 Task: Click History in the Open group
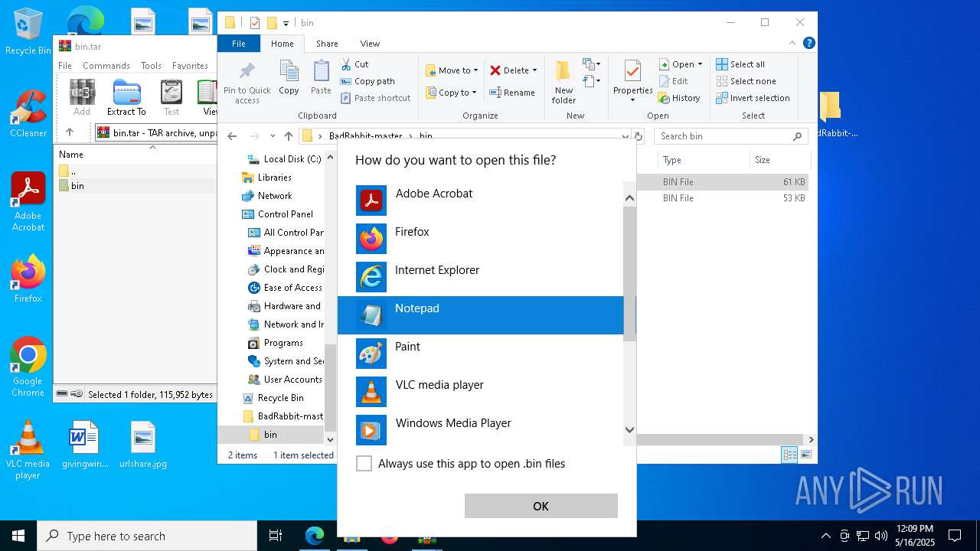pos(679,98)
